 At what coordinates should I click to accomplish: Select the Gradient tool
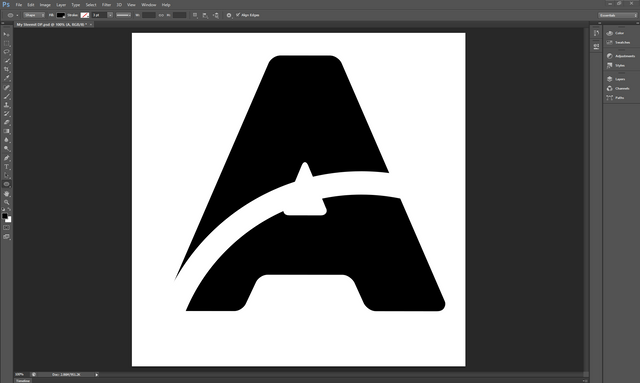(x=7, y=131)
